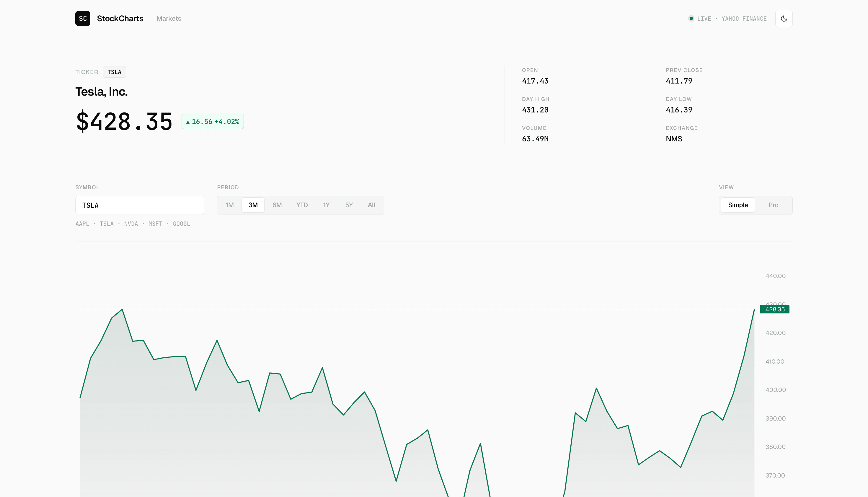
Task: Click the 420.00 axis label
Action: point(775,333)
